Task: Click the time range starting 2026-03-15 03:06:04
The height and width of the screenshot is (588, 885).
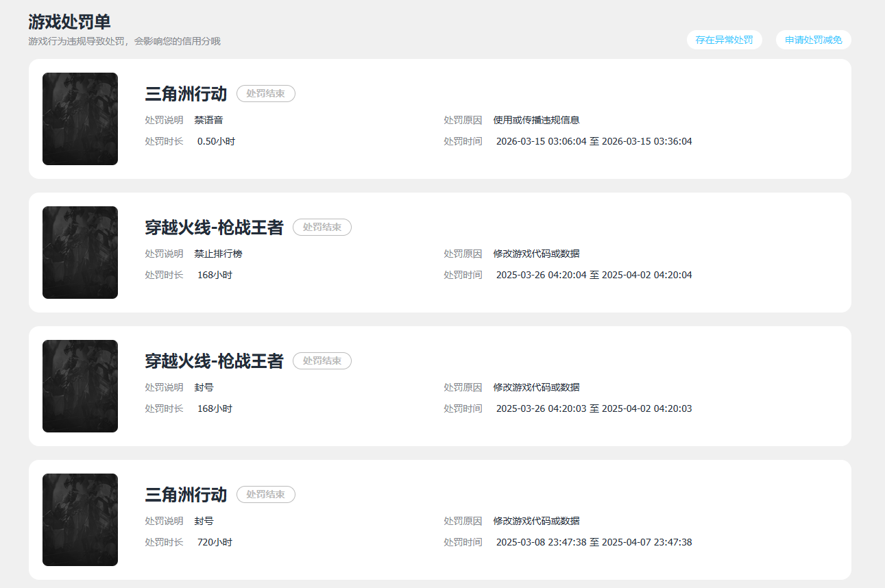Action: click(594, 141)
